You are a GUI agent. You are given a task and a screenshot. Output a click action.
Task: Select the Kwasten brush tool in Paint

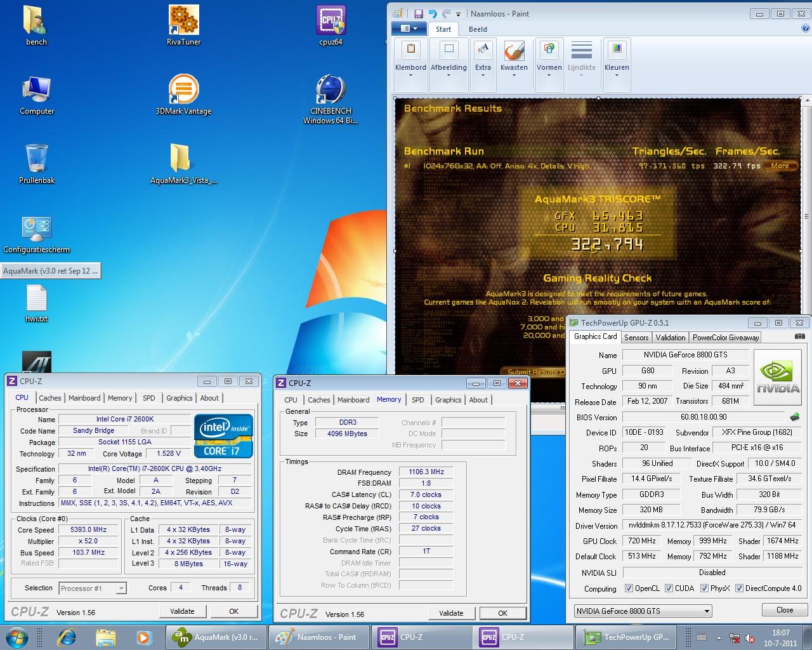tap(514, 60)
